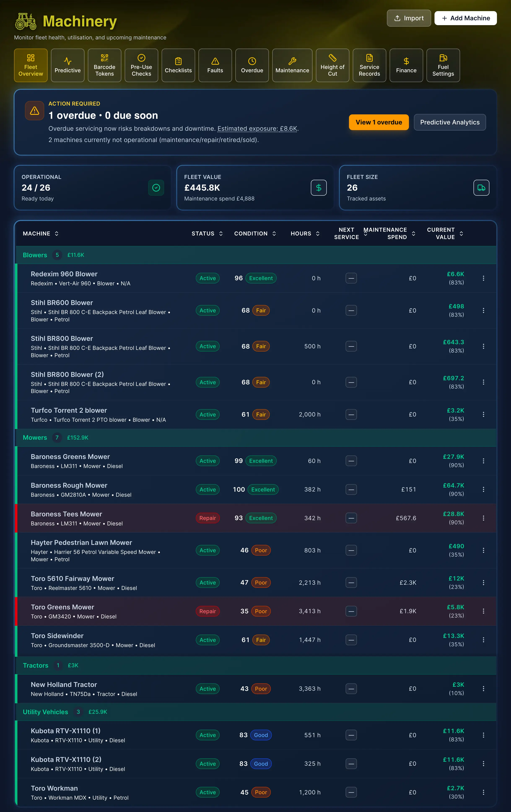
Task: Open the Faults tab
Action: [215, 65]
